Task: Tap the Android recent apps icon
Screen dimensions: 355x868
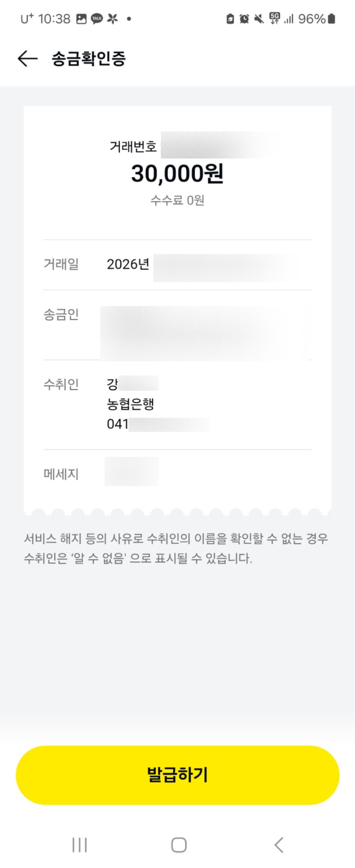Action: coord(79,845)
